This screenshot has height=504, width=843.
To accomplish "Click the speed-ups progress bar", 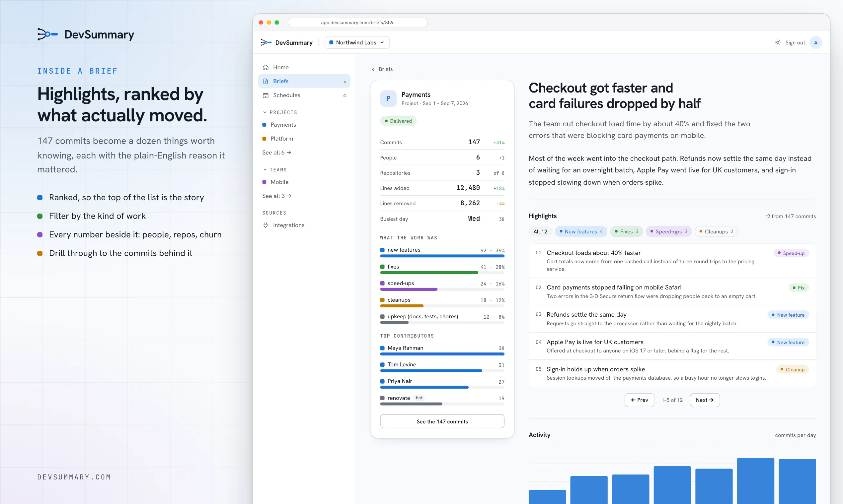I will pyautogui.click(x=442, y=289).
